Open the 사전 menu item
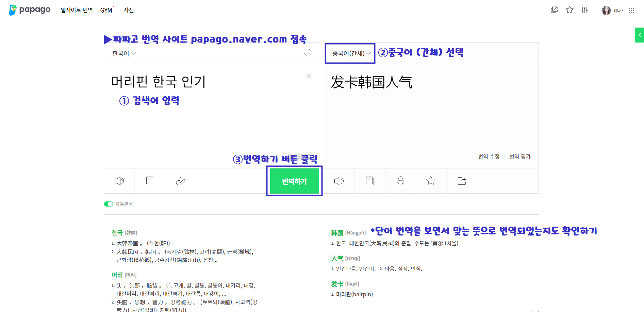The image size is (644, 312). click(x=129, y=10)
